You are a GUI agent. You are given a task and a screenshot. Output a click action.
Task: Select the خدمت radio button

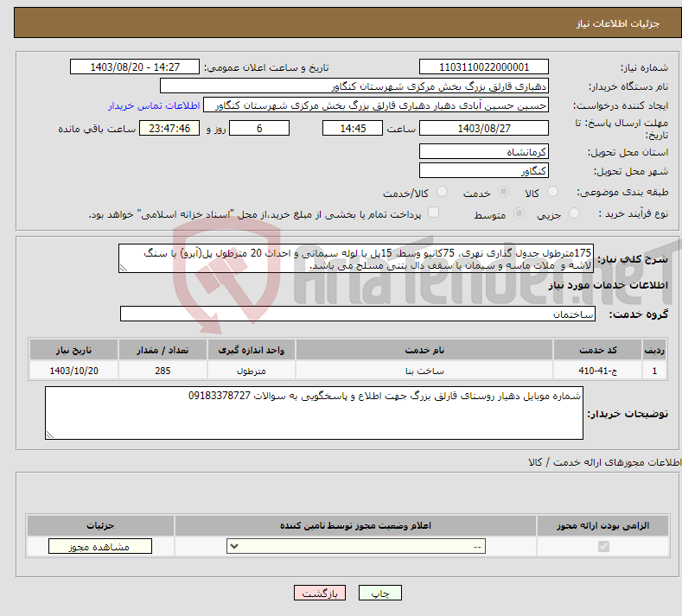503,191
